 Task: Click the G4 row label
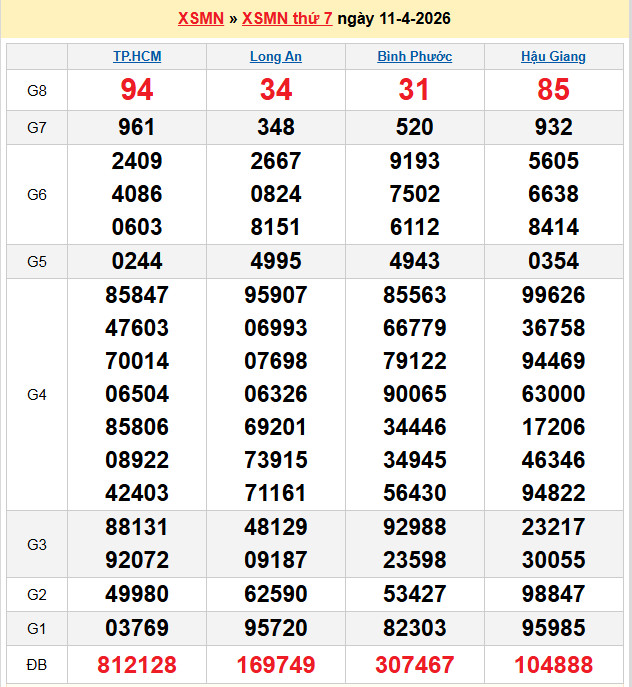(37, 395)
